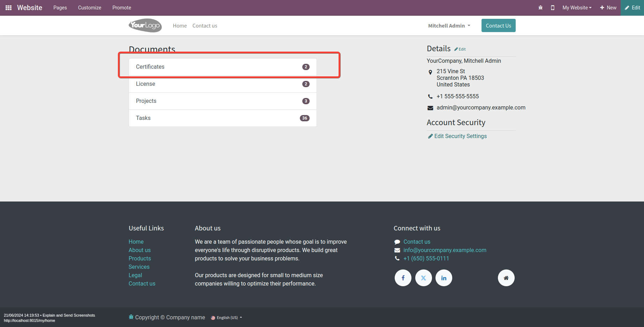
Task: Click the small Edit link beside Details
Action: click(x=460, y=49)
